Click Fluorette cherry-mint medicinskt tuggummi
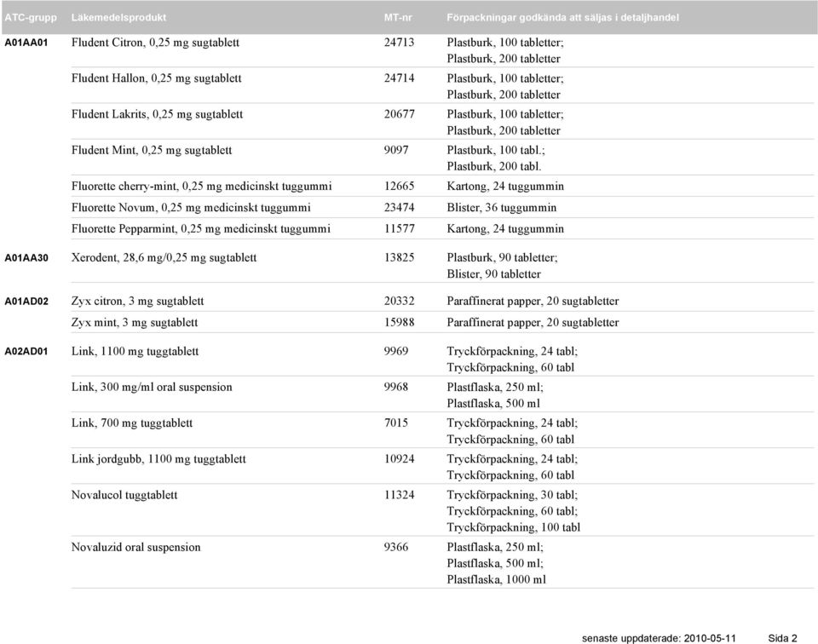Screen dimensions: 818x644 tap(201, 187)
